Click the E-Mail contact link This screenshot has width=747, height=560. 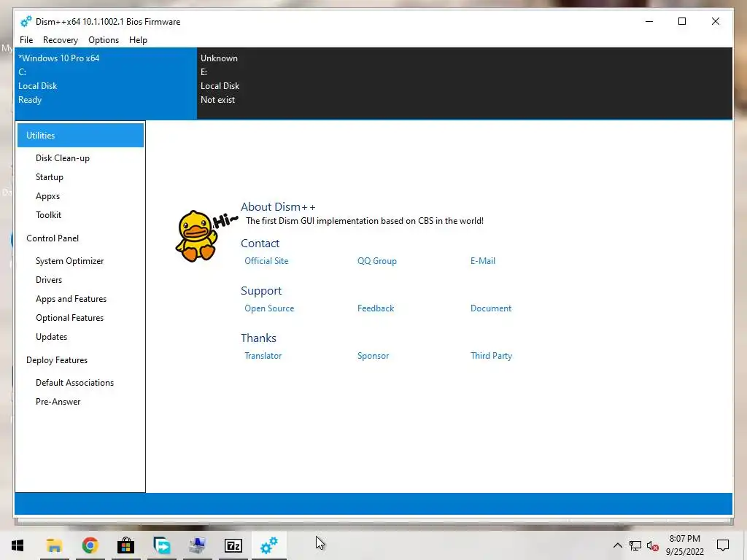(483, 261)
